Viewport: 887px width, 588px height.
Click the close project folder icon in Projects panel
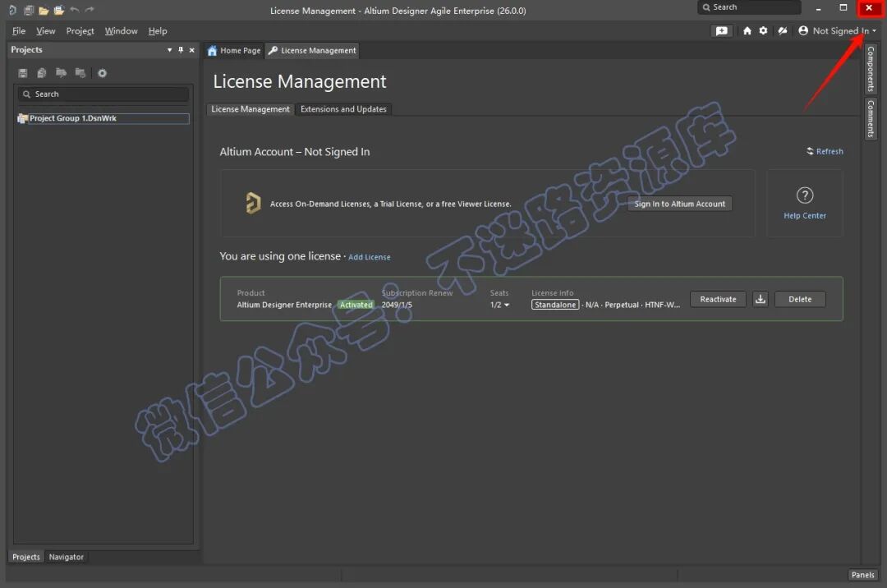(80, 73)
